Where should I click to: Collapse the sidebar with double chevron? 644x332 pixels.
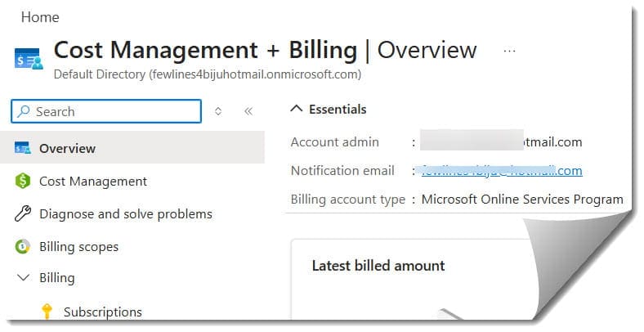point(248,111)
